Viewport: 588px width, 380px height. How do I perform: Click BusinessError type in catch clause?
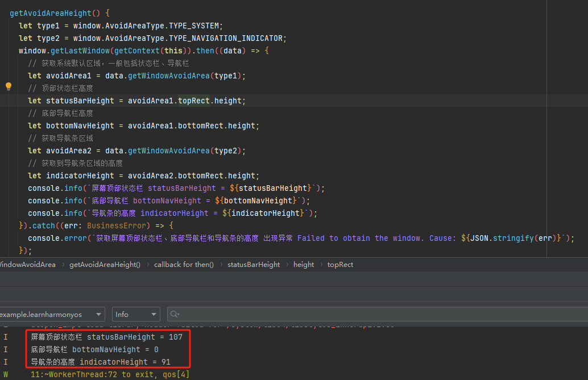coord(116,226)
